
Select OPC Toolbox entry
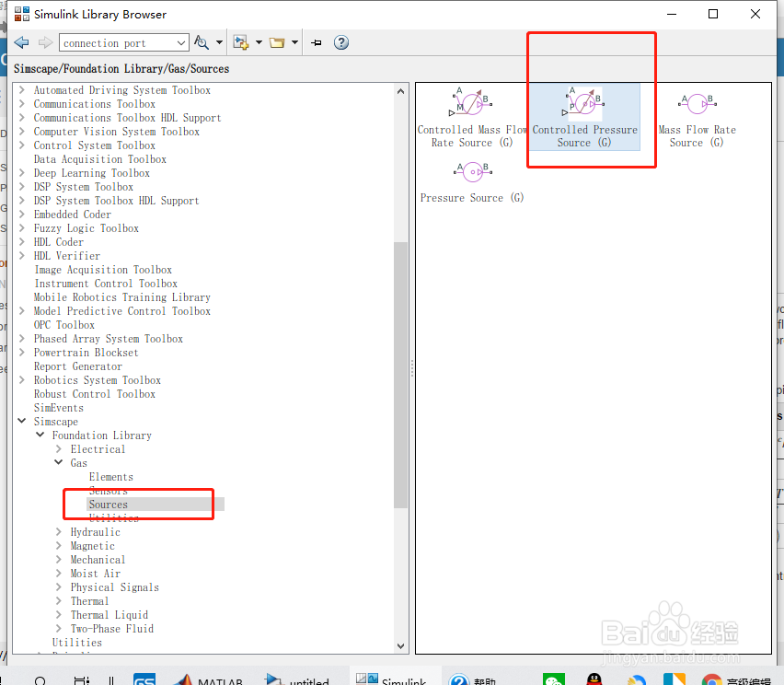coord(64,325)
